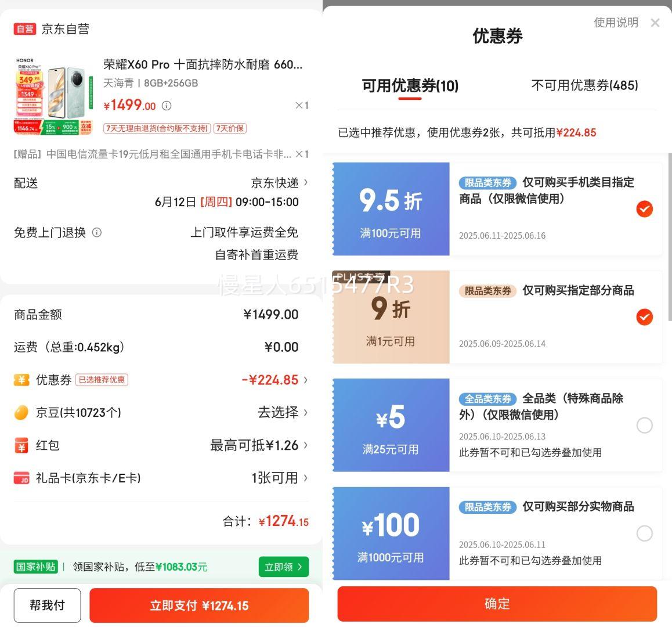Open the 荣耀X60 Pro product title
The image size is (672, 627).
(x=203, y=65)
